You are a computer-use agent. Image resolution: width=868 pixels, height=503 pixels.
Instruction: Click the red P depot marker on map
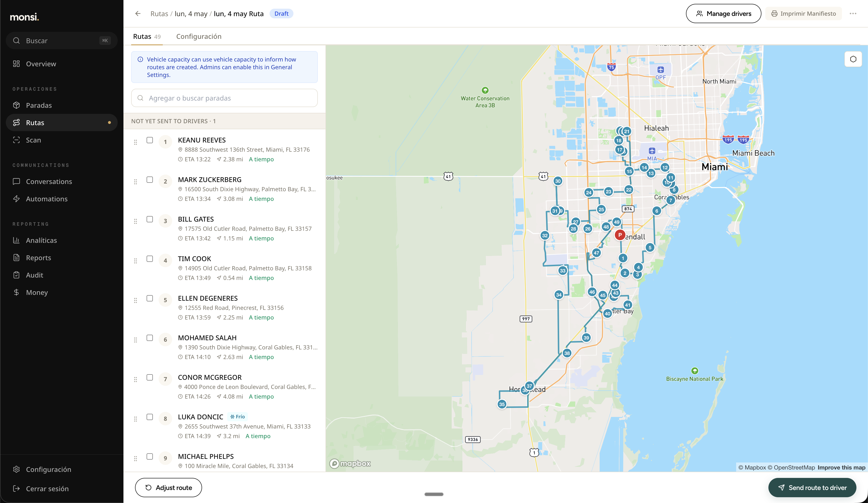tap(620, 235)
